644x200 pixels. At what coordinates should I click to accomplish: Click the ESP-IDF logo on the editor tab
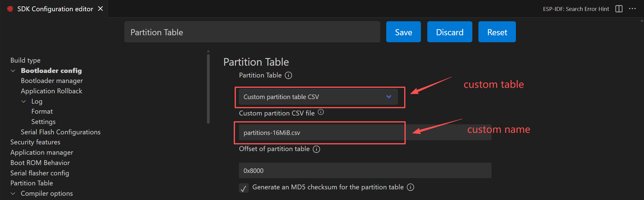point(10,9)
